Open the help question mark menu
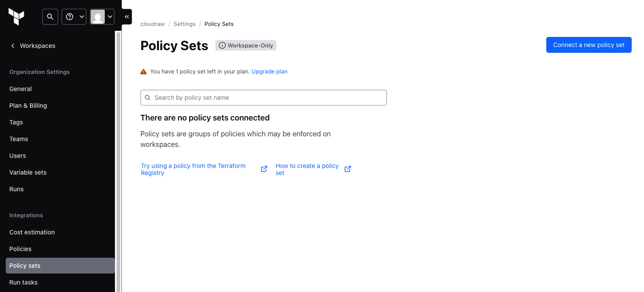Image resolution: width=644 pixels, height=292 pixels. coord(74,17)
